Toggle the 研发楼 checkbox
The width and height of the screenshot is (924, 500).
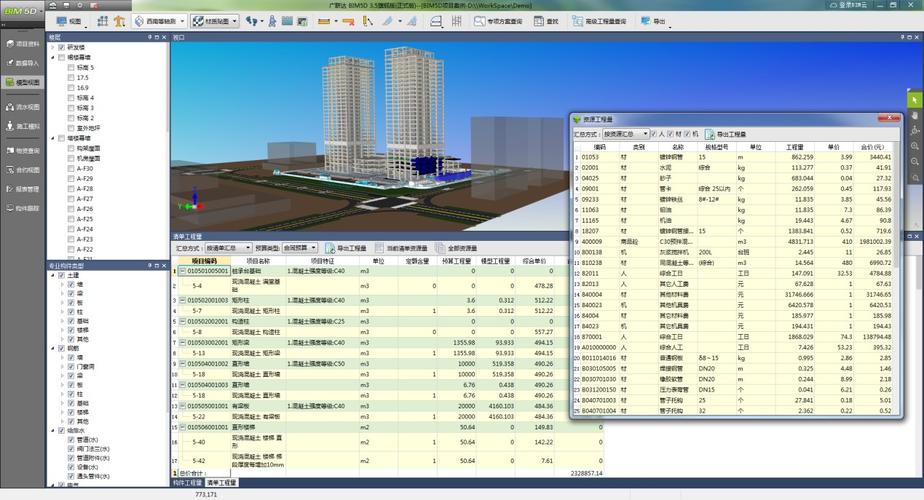coord(61,47)
